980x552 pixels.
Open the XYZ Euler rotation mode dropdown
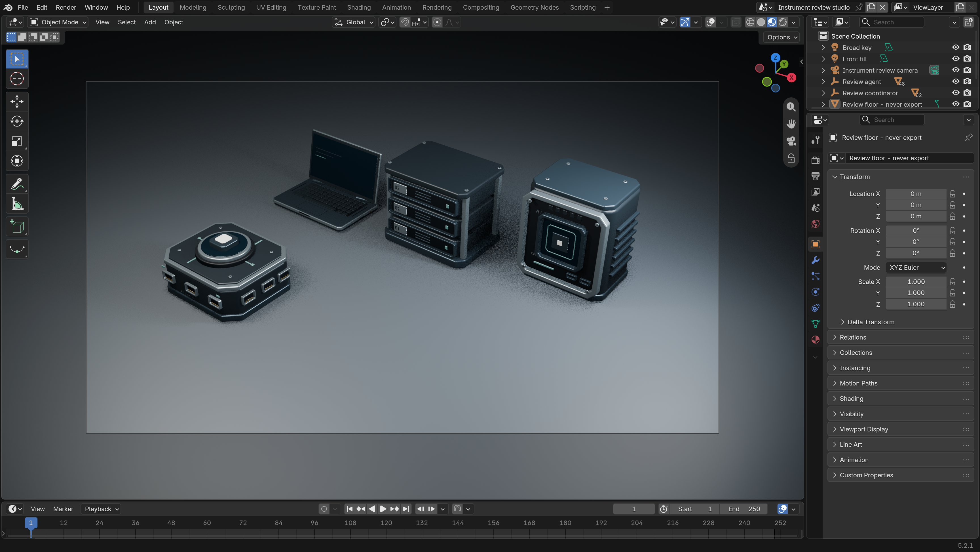coord(916,267)
